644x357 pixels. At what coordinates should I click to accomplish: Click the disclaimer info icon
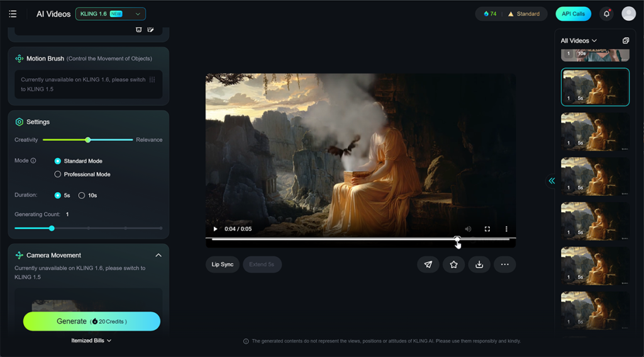click(x=246, y=341)
